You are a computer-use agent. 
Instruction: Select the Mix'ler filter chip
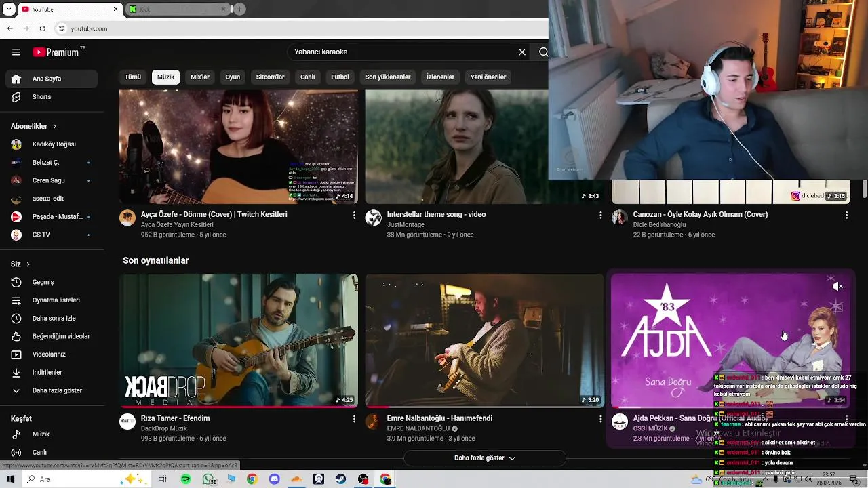pyautogui.click(x=200, y=77)
